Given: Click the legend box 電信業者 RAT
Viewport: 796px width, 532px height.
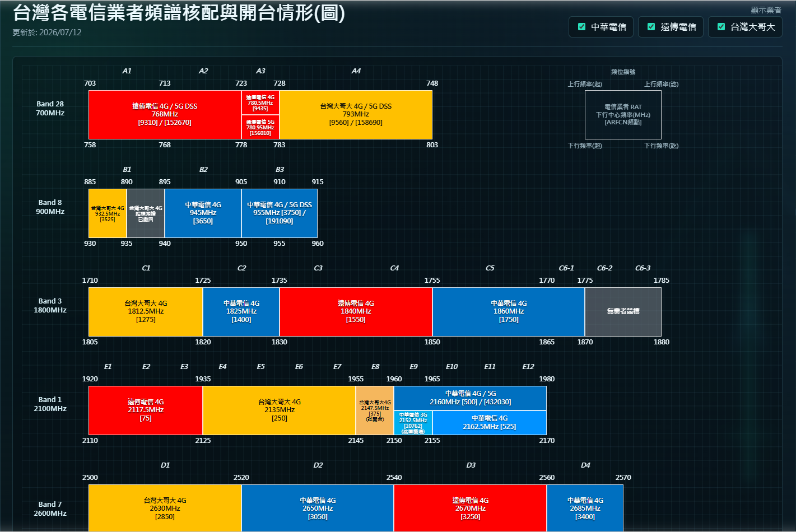Looking at the screenshot, I should 623,115.
